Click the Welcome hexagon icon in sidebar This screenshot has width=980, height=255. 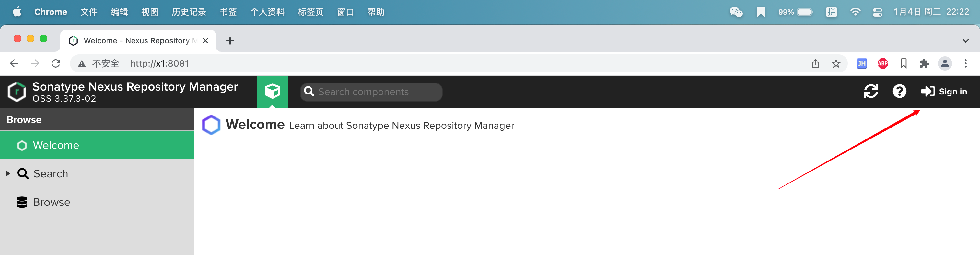(x=22, y=146)
